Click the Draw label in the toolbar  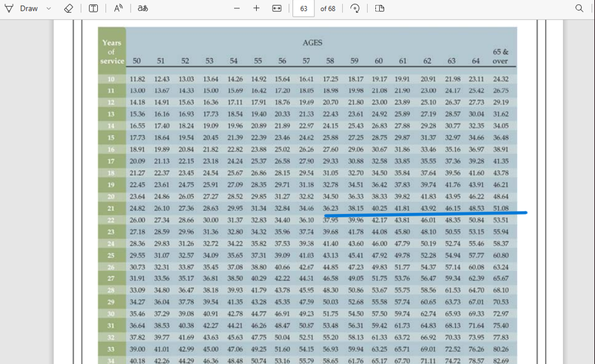pos(29,9)
